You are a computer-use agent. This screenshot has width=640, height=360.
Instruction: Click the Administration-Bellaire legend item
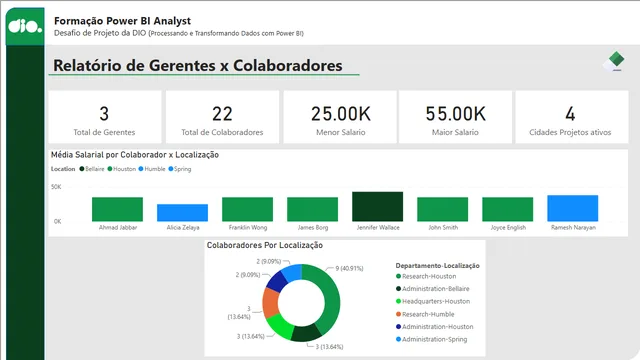433,289
